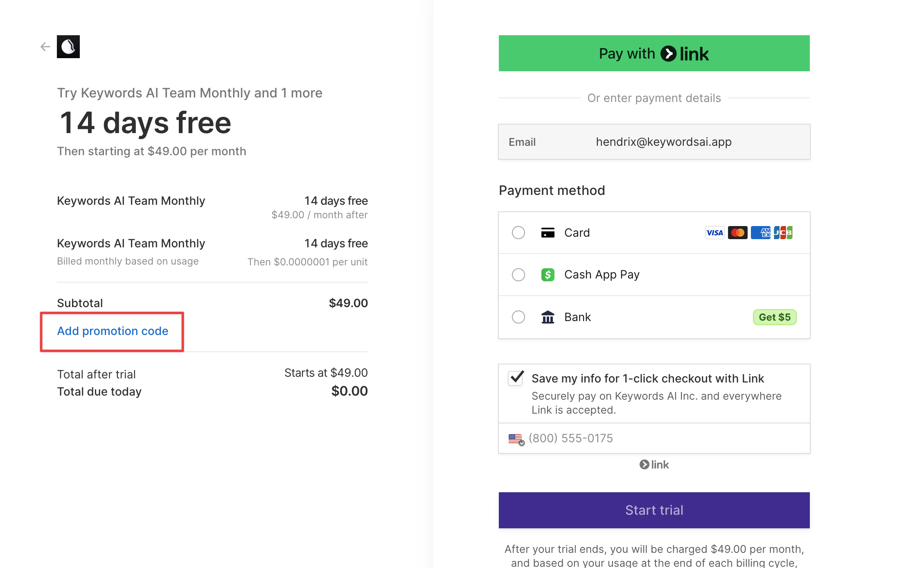The image size is (924, 568).
Task: Click the Bank building icon
Action: coord(548,317)
